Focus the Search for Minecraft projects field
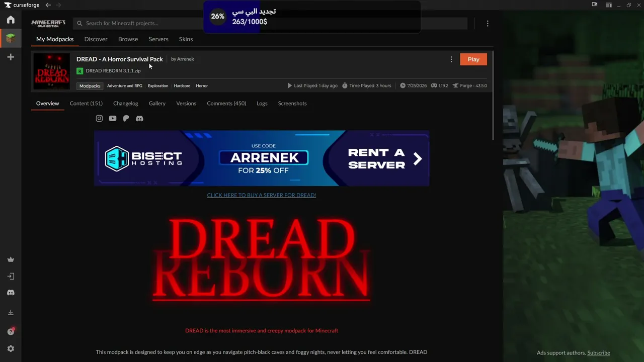644x362 pixels. tap(270, 23)
